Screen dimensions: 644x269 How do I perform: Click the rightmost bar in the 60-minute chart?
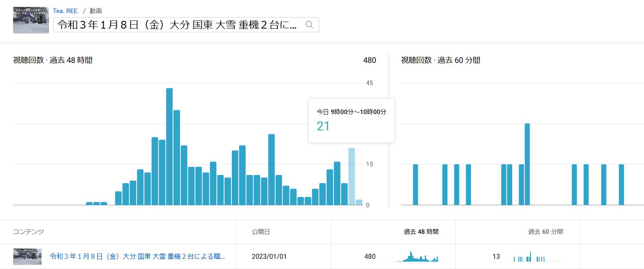point(621,184)
